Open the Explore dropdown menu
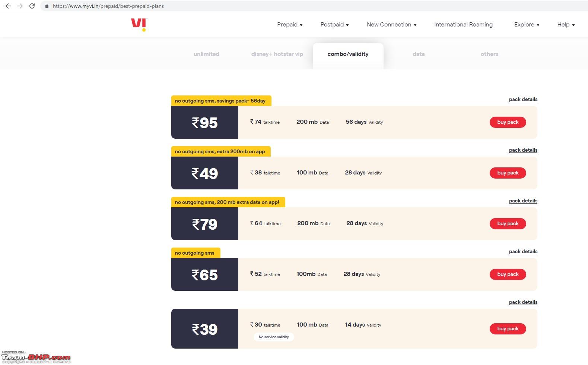The height and width of the screenshot is (365, 588). 527,25
